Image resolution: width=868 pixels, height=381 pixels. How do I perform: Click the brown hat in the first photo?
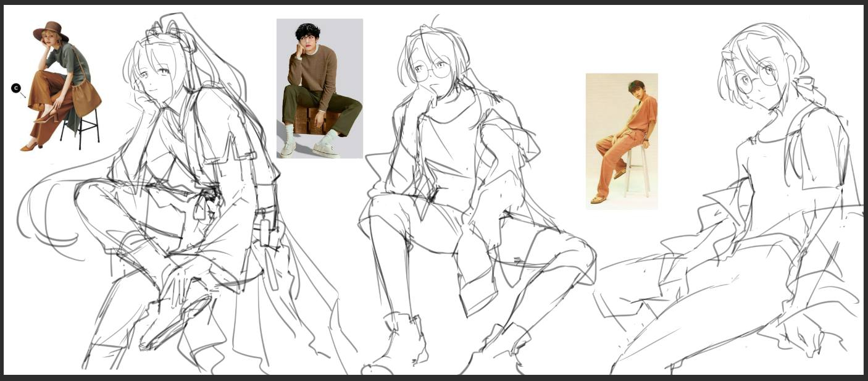pos(51,30)
